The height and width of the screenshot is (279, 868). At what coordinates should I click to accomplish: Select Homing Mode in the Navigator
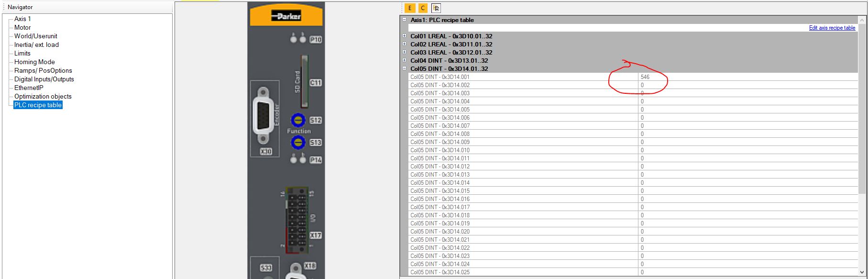point(34,62)
